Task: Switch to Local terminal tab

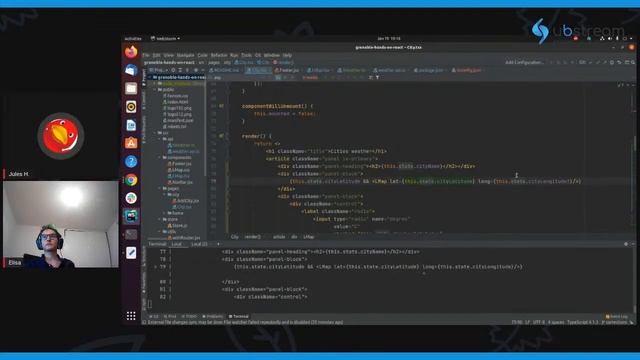Action: pyautogui.click(x=176, y=244)
